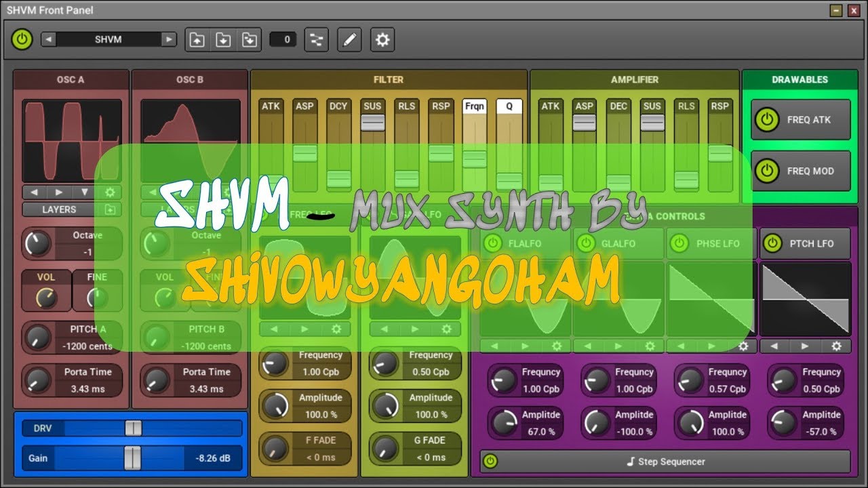Screen dimensions: 868x488
Task: Click Amplitde -100.0 % knob
Action: (597, 423)
